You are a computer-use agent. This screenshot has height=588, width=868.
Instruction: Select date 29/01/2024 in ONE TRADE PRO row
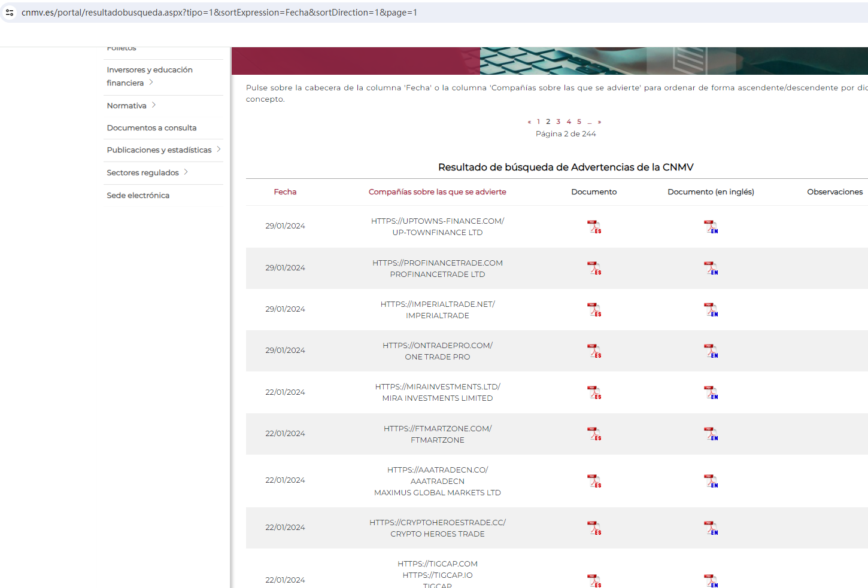coord(285,351)
